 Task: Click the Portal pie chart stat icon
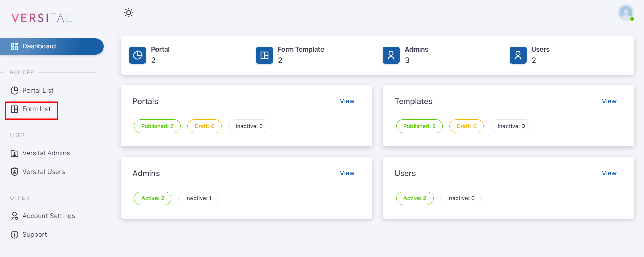click(137, 55)
